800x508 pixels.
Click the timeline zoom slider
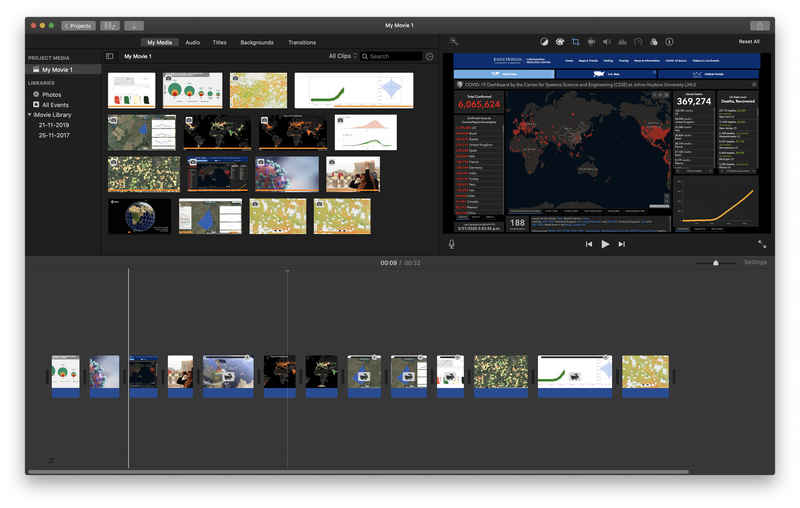[715, 263]
